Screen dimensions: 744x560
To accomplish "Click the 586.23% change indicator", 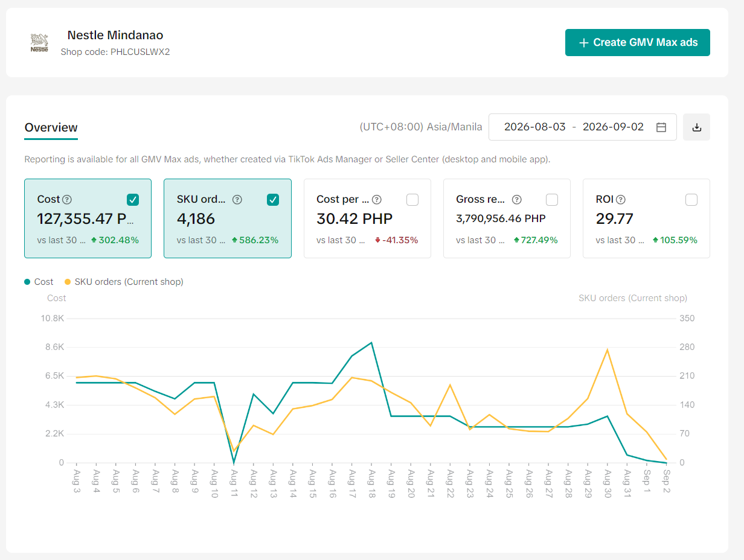I will click(255, 240).
